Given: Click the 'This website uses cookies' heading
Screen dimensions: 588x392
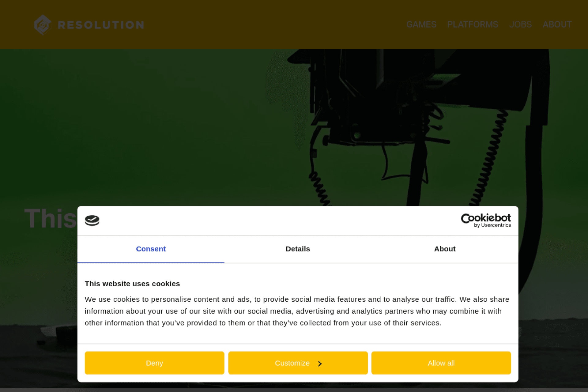Looking at the screenshot, I should 132,284.
